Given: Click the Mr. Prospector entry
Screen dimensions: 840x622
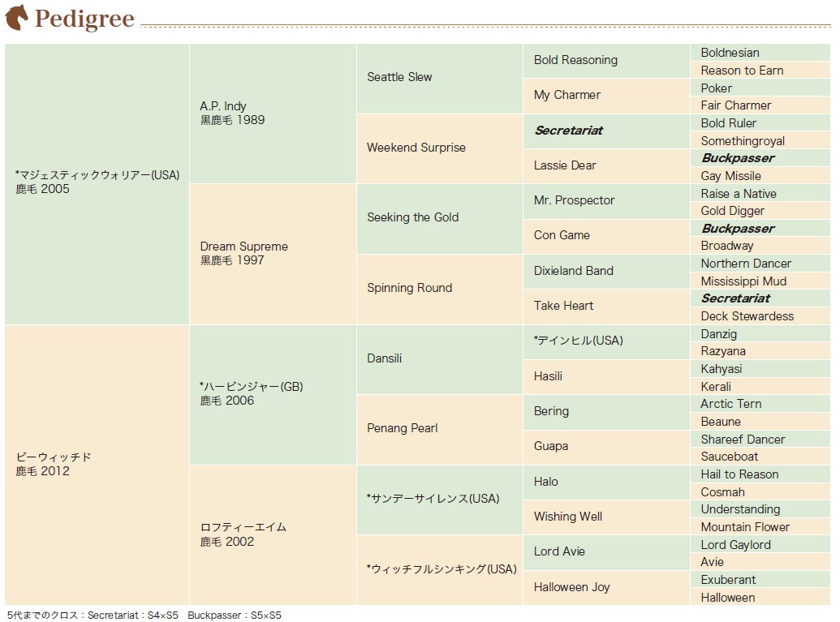Looking at the screenshot, I should pyautogui.click(x=606, y=201).
